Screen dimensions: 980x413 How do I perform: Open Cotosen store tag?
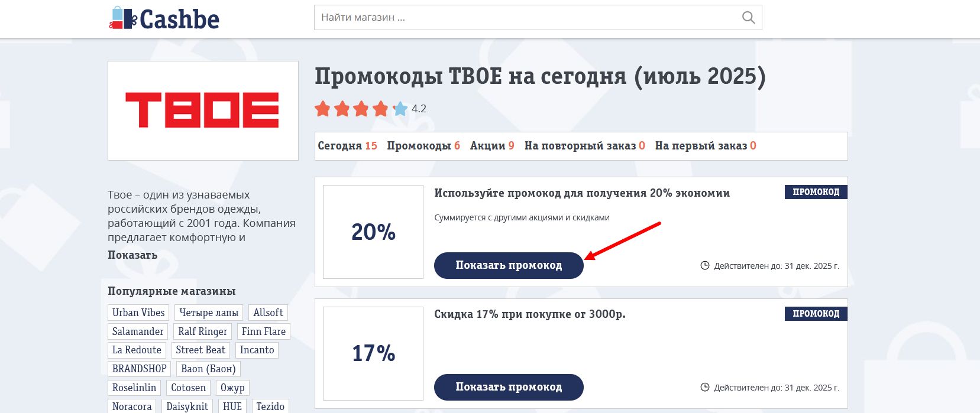point(189,388)
